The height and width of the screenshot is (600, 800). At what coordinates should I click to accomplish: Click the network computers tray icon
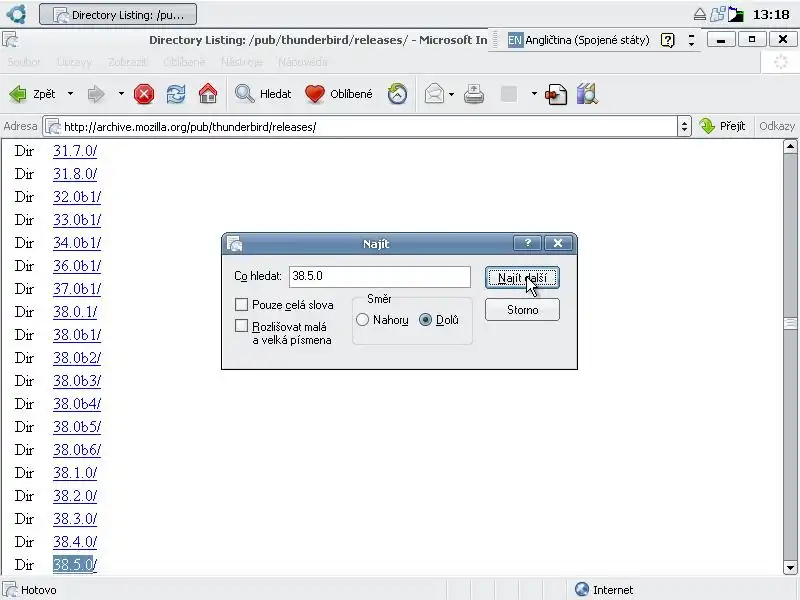[718, 14]
